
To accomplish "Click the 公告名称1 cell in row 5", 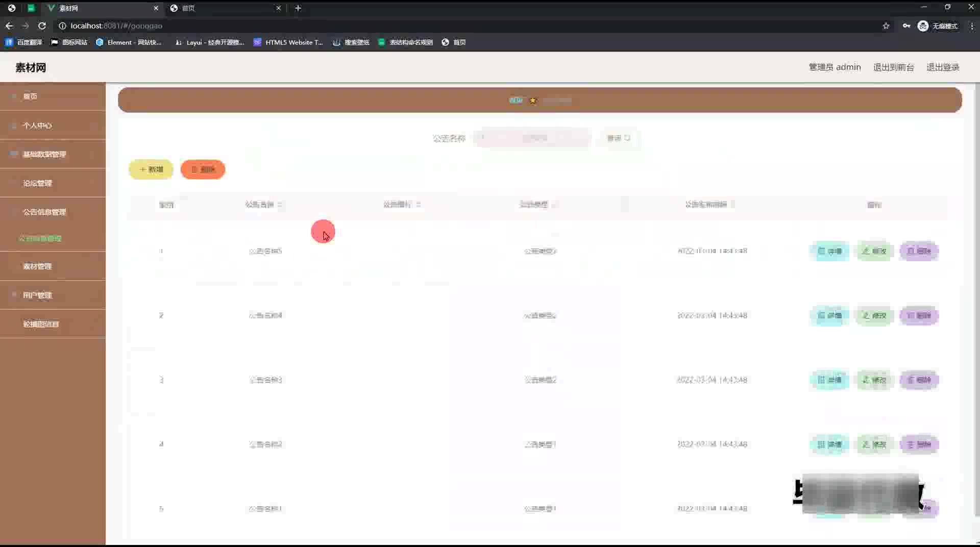I will click(265, 509).
